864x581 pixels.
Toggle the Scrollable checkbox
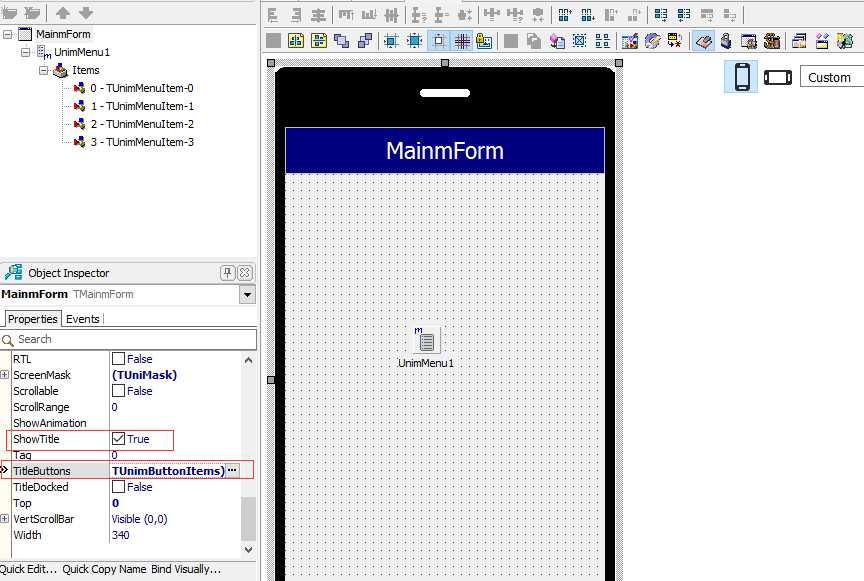(x=118, y=391)
